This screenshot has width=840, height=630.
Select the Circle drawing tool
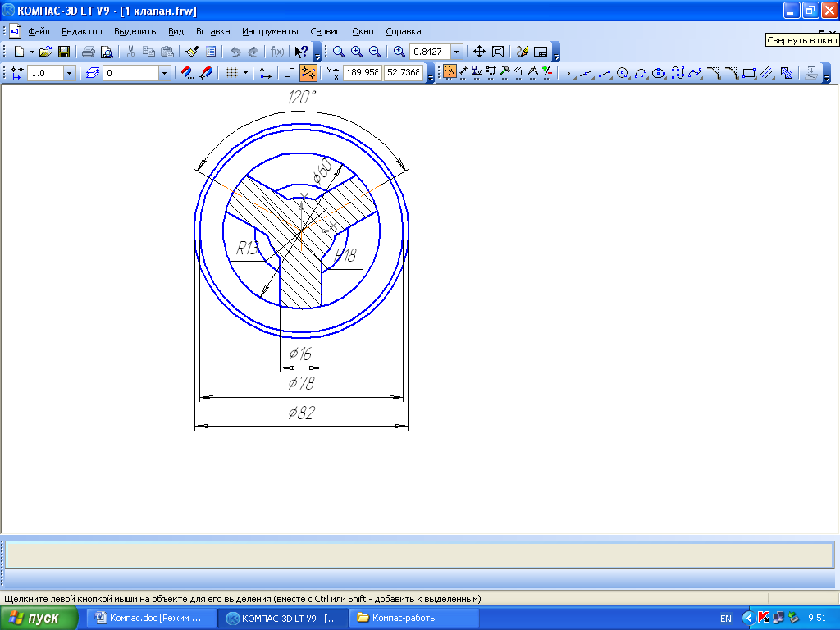[622, 73]
